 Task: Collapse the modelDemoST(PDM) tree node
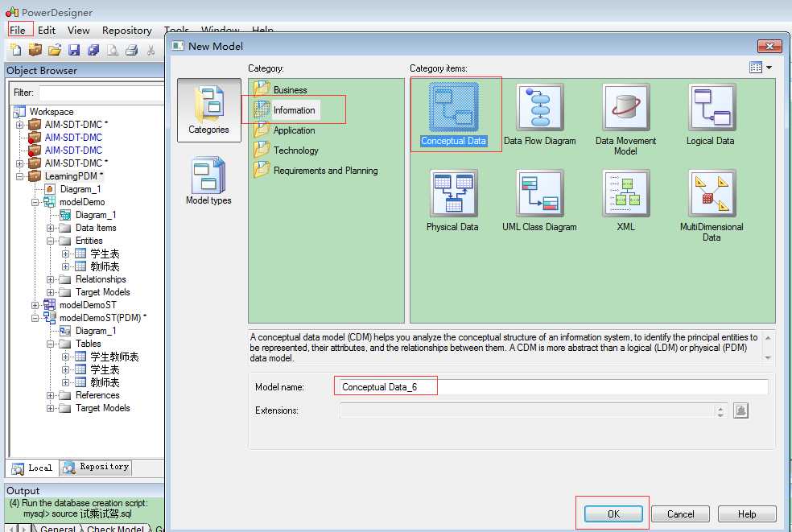point(35,318)
